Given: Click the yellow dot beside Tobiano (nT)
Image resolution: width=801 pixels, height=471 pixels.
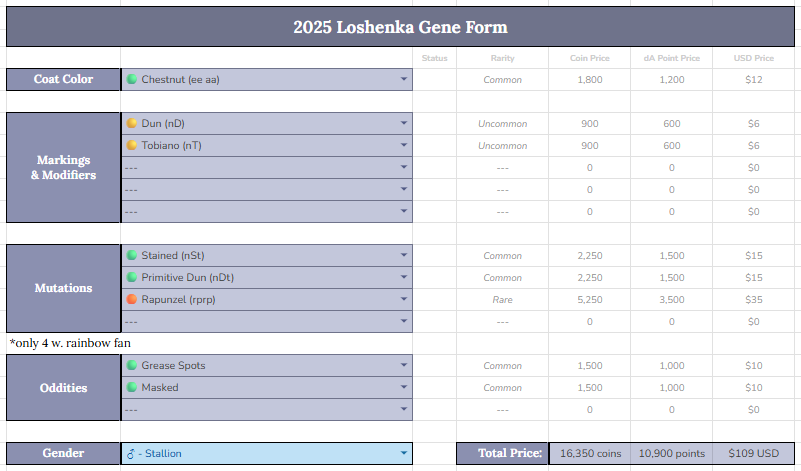Looking at the screenshot, I should [132, 145].
